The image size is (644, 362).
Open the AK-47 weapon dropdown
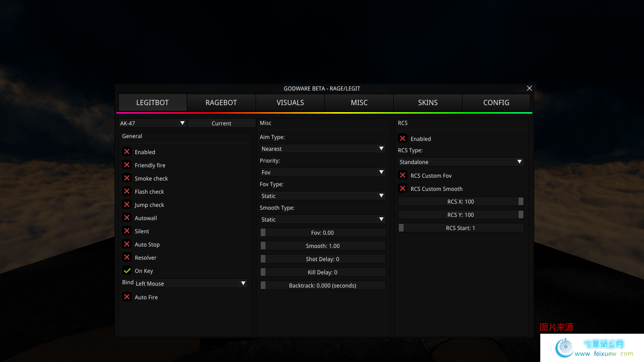pyautogui.click(x=152, y=123)
